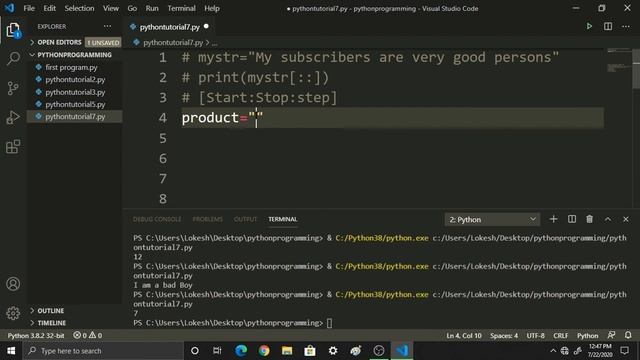This screenshot has height=360, width=640.
Task: Switch to the Output tab
Action: [x=245, y=219]
